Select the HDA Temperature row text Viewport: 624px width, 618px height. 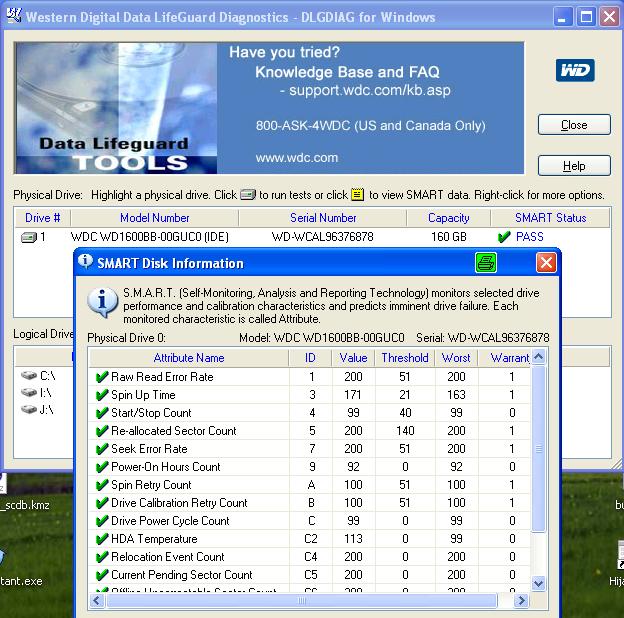[154, 539]
